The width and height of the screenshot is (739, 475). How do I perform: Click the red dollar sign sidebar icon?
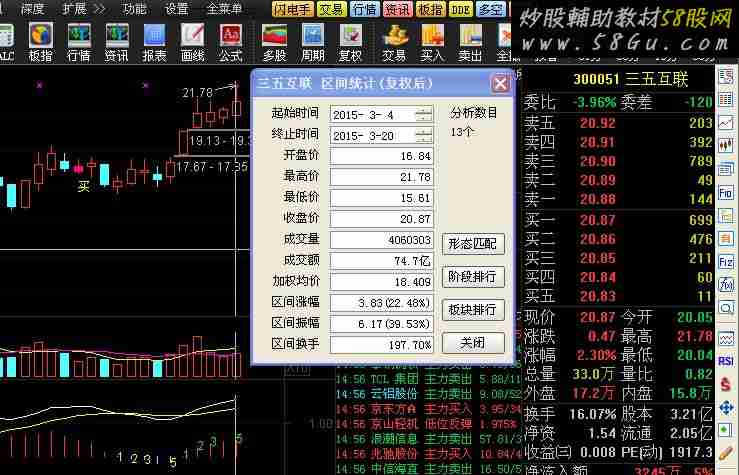click(x=726, y=385)
